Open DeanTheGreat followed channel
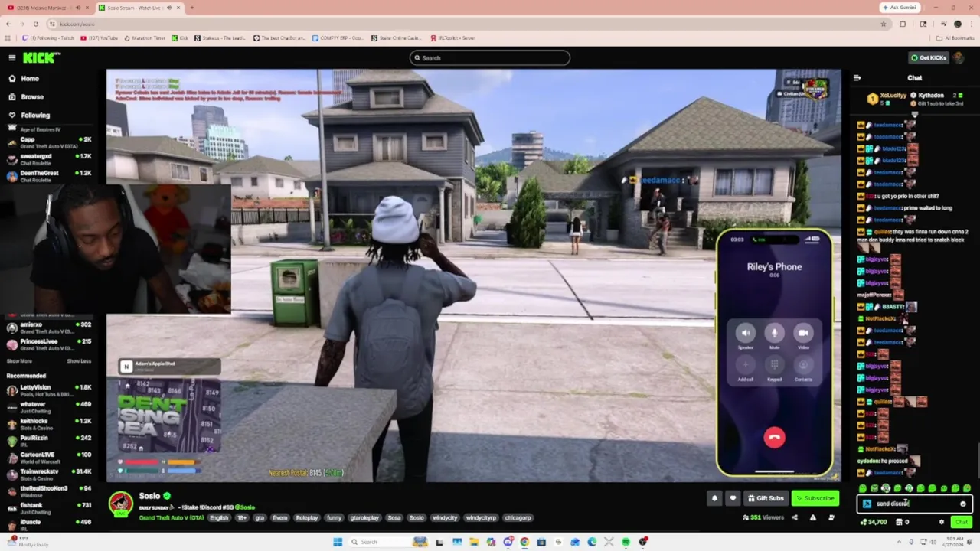 pyautogui.click(x=48, y=176)
